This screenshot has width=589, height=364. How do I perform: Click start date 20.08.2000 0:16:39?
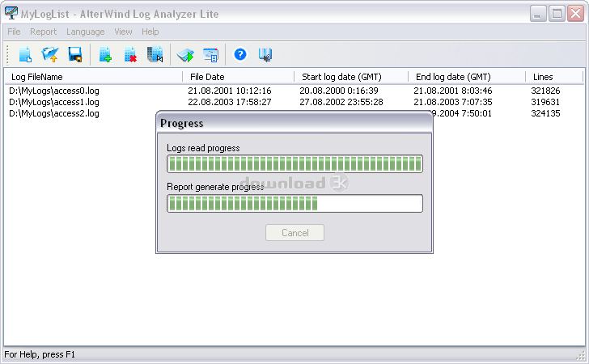coord(339,91)
